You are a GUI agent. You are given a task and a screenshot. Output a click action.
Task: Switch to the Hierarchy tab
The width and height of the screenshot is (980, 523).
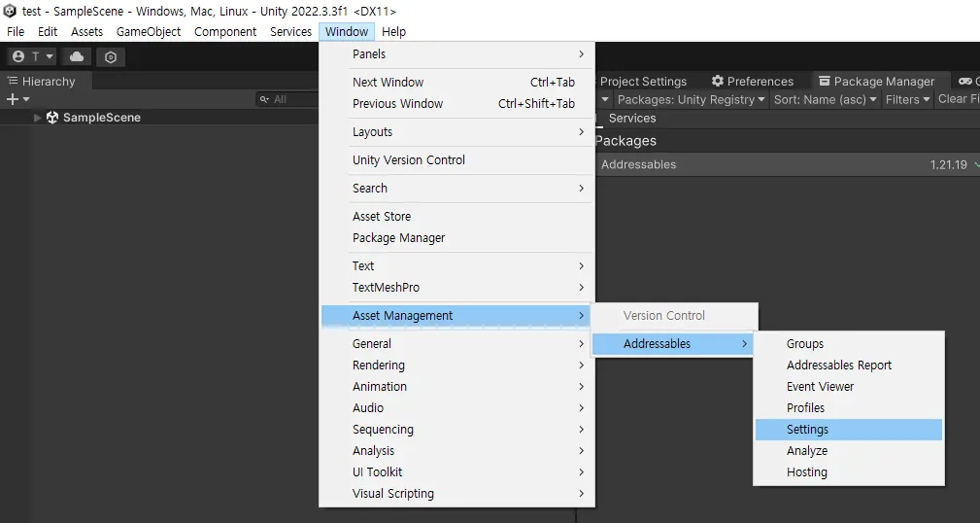click(47, 82)
